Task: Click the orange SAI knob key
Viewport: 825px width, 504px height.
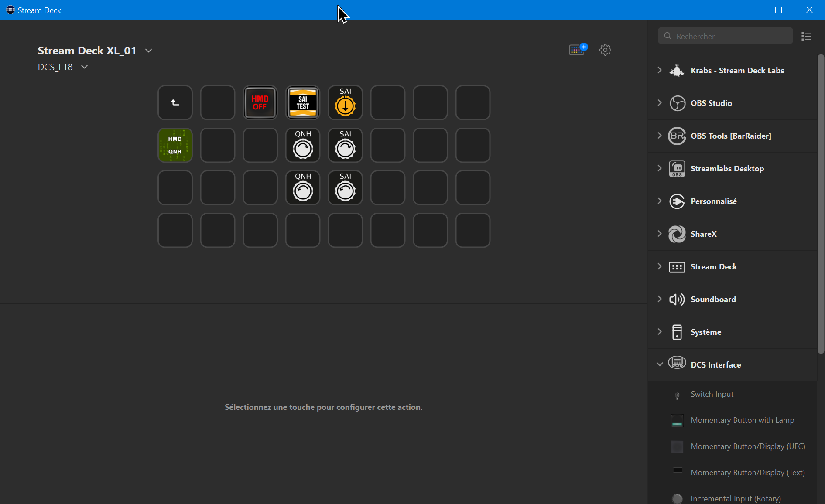Action: coord(345,103)
